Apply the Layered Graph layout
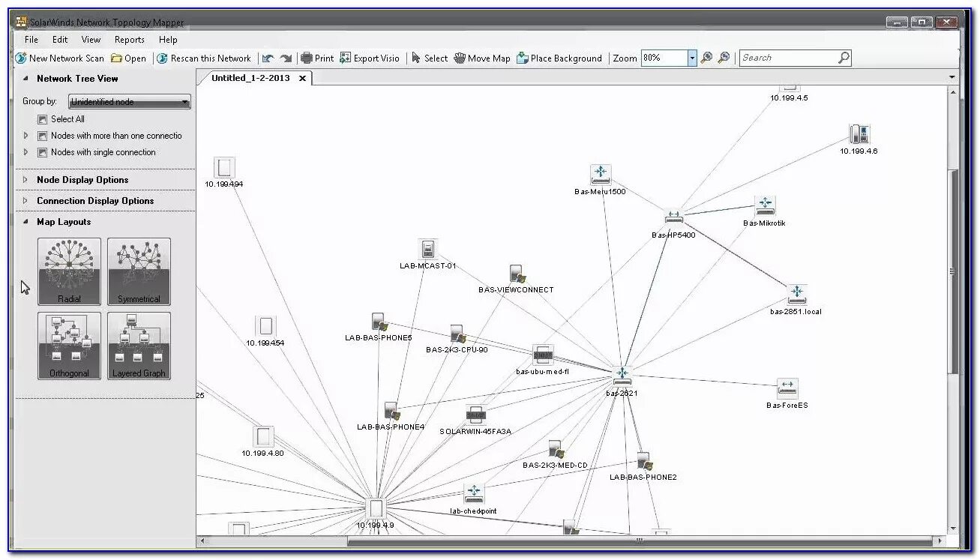The width and height of the screenshot is (980, 560). point(139,346)
